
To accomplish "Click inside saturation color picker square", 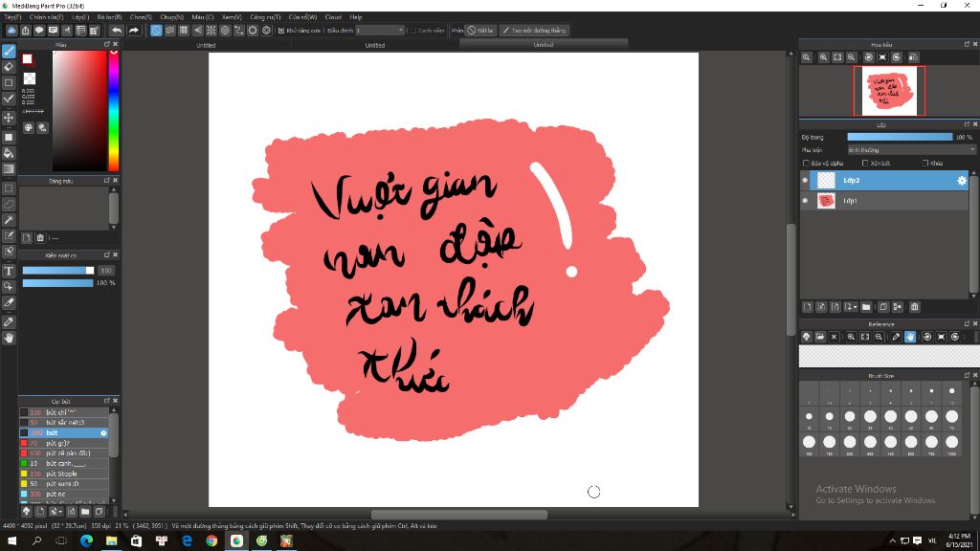I will [x=79, y=111].
